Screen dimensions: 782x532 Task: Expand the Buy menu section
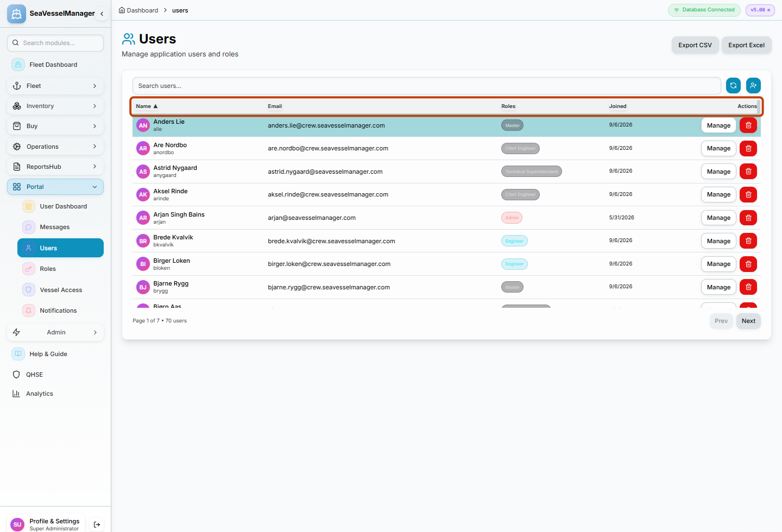click(x=55, y=126)
